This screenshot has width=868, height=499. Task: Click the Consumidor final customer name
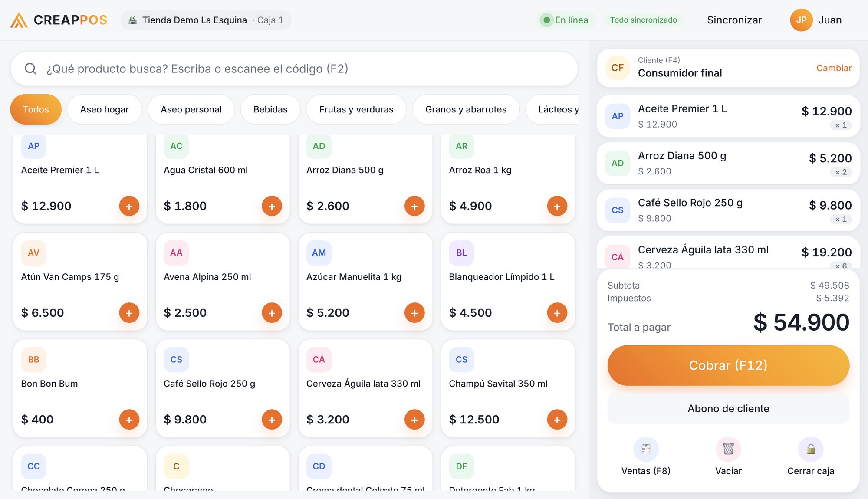click(x=680, y=73)
